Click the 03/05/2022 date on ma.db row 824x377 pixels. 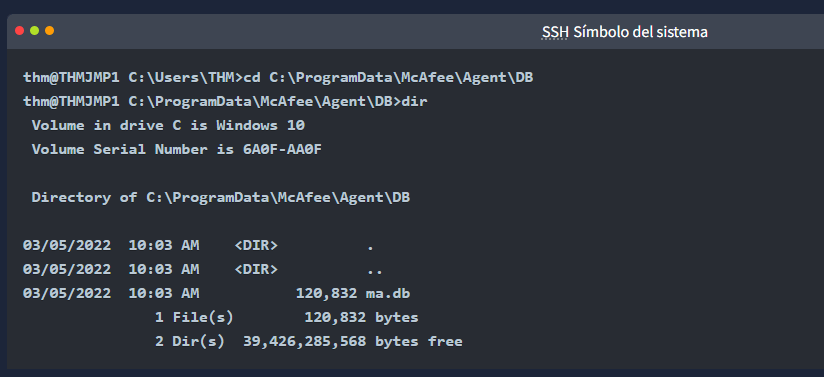67,293
